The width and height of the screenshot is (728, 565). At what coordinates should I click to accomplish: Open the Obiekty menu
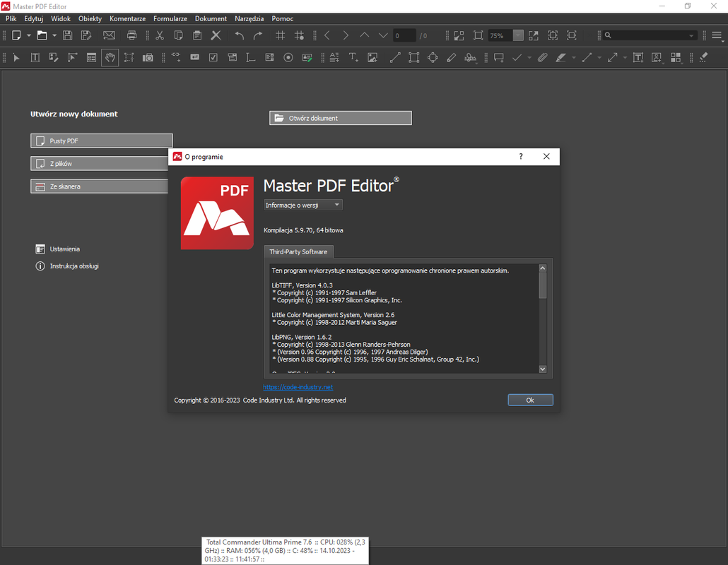(90, 18)
